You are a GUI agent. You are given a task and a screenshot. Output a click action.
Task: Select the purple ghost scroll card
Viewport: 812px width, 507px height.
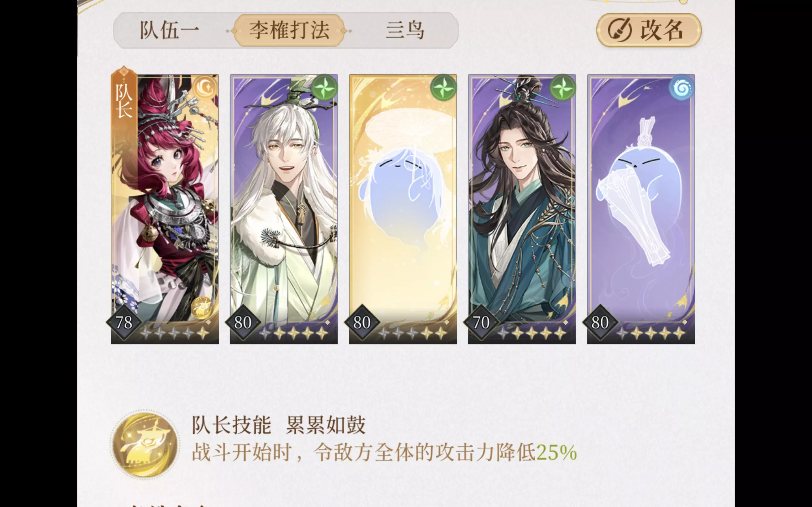641,209
